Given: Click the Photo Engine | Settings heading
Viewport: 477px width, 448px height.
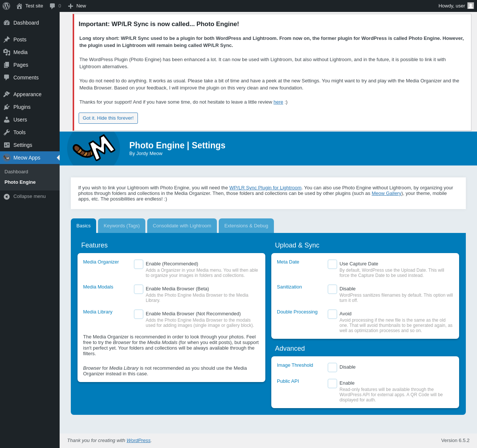Looking at the screenshot, I should point(177,145).
